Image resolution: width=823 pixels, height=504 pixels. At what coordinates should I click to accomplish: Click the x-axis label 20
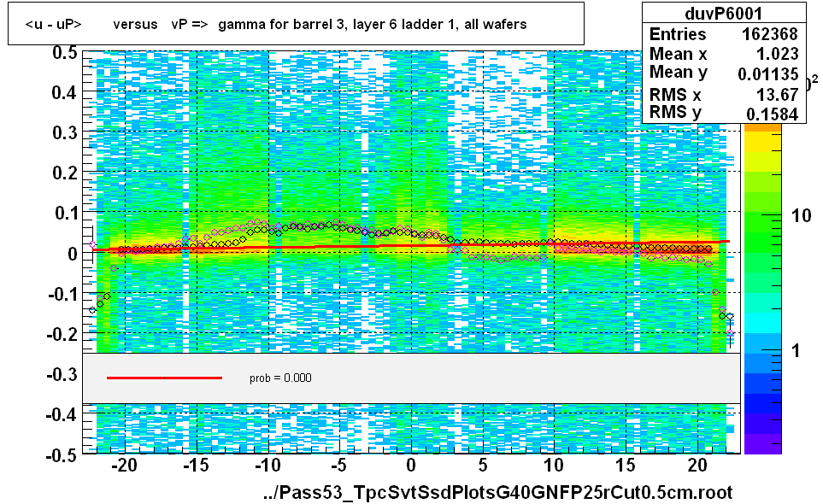click(697, 466)
